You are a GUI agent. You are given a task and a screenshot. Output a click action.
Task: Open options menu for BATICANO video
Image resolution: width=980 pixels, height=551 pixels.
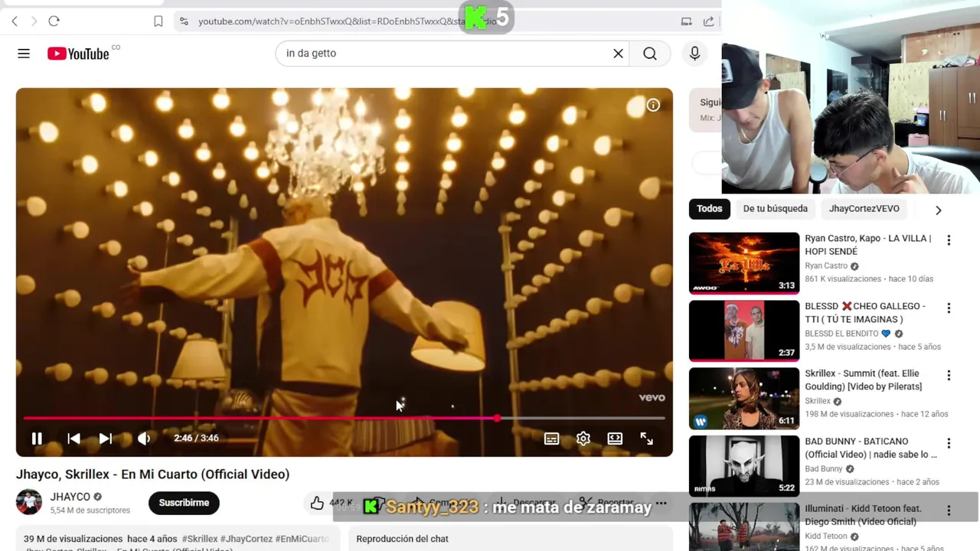coord(949,443)
